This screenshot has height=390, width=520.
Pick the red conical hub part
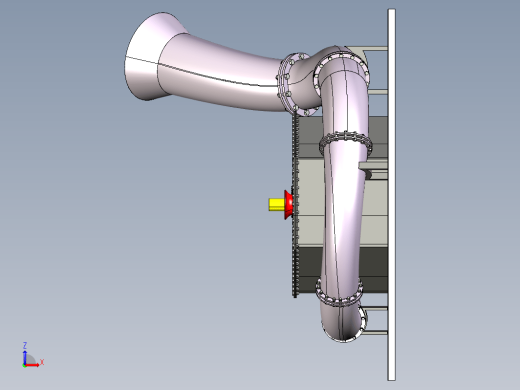pos(289,205)
